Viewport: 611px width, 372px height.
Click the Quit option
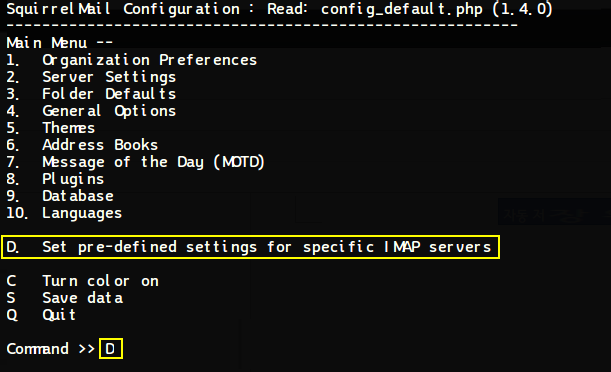41,315
